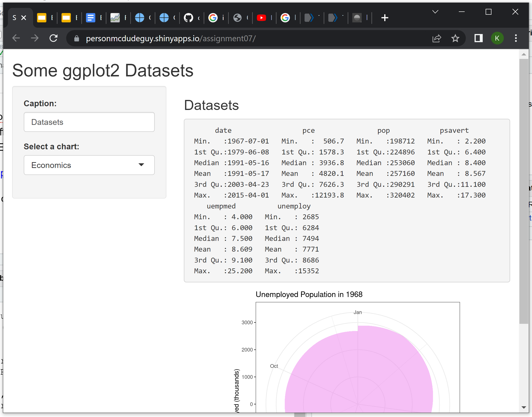View site info via the padlock icon
The image size is (532, 417).
(77, 38)
